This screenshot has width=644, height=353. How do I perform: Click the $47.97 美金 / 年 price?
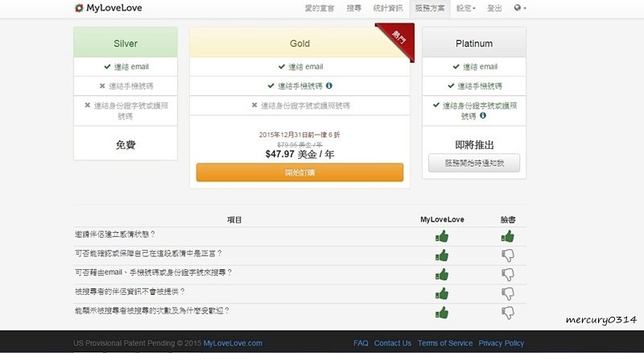[x=299, y=154]
